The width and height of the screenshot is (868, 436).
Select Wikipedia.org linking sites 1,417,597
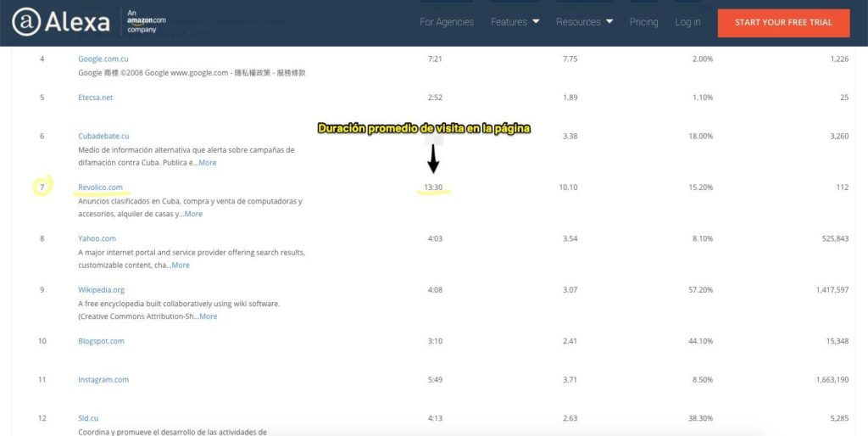[832, 290]
